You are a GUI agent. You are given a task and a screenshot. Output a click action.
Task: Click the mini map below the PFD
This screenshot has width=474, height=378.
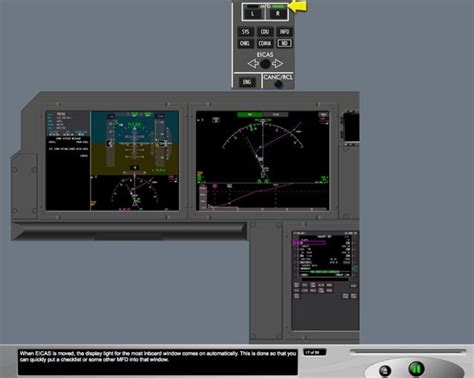(x=135, y=193)
